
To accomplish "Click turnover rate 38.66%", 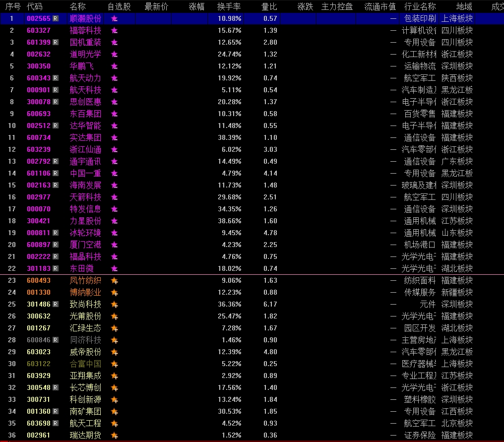I will click(x=230, y=221).
